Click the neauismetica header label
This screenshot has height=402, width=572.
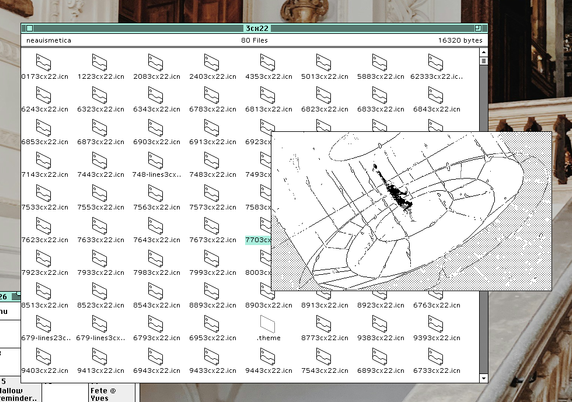click(x=49, y=40)
